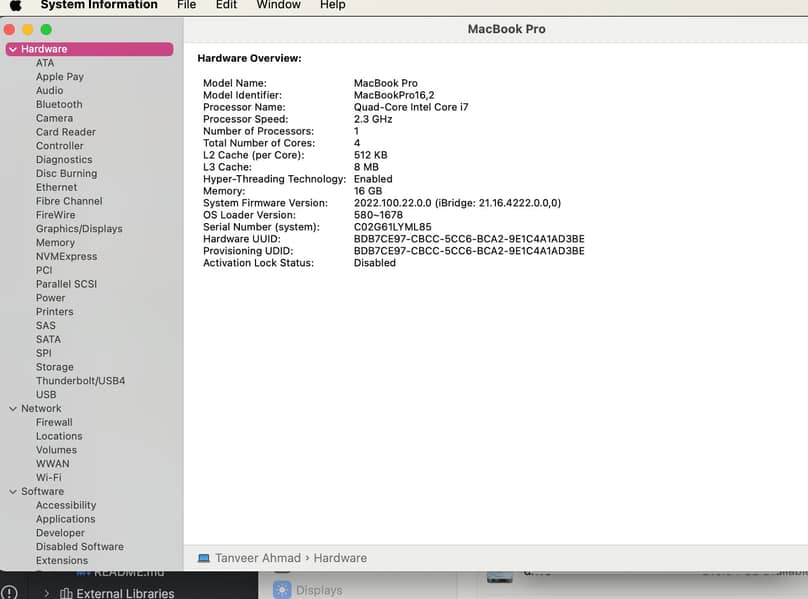Click the Serial Number value C02G61LYML85
This screenshot has height=599, width=808.
pyautogui.click(x=392, y=227)
